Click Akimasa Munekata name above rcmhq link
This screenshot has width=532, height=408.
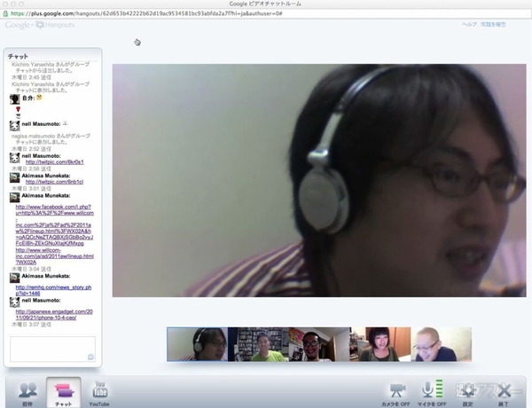46,276
